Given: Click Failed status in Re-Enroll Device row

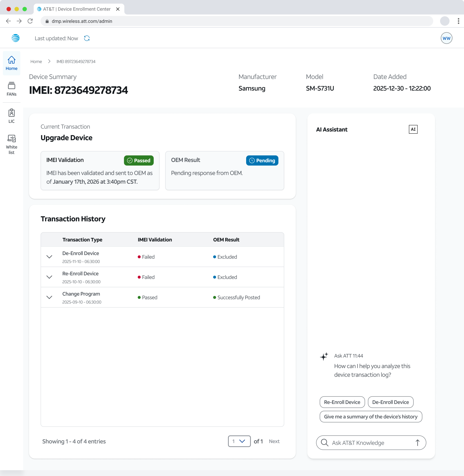Looking at the screenshot, I should tap(146, 277).
